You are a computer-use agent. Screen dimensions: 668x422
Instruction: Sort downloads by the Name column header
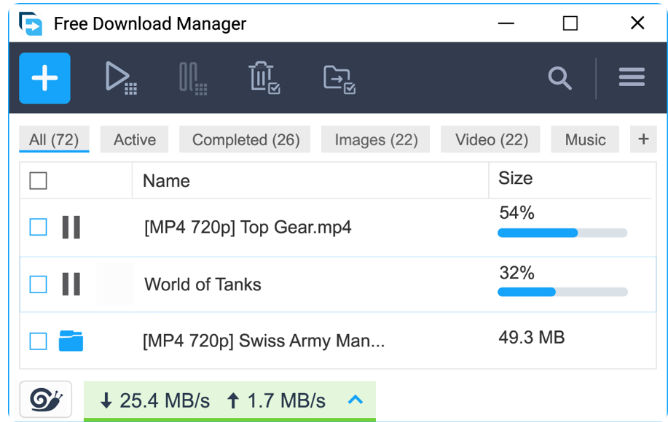166,181
